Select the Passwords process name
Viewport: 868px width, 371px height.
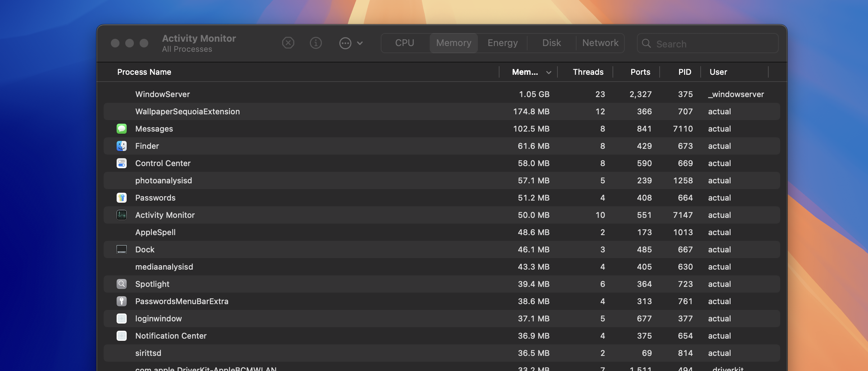click(x=155, y=198)
